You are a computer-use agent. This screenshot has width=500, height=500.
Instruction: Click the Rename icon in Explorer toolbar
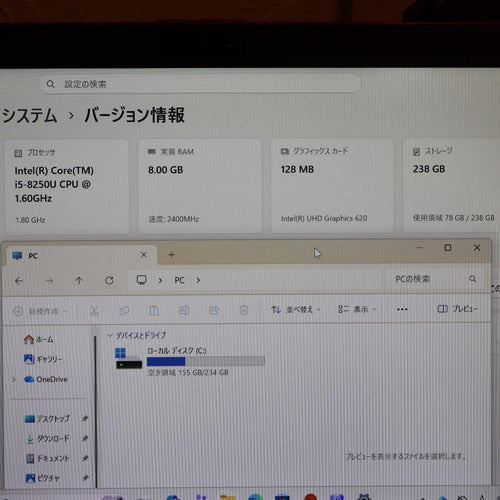tap(184, 310)
